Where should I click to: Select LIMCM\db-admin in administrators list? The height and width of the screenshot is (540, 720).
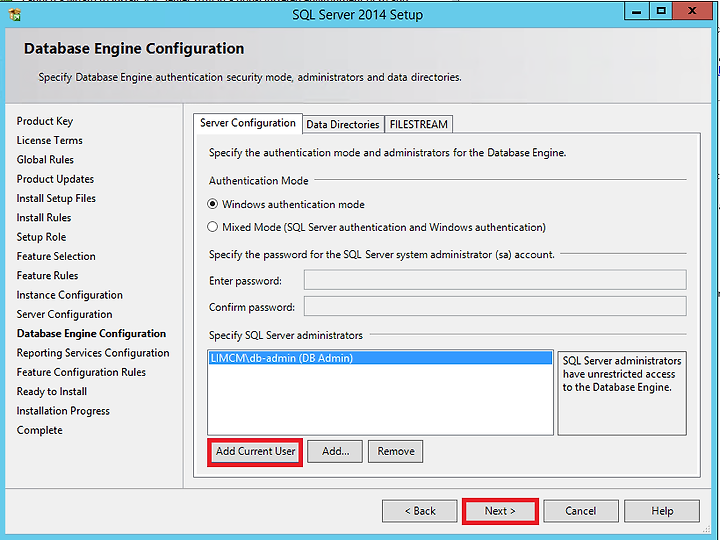pos(380,358)
